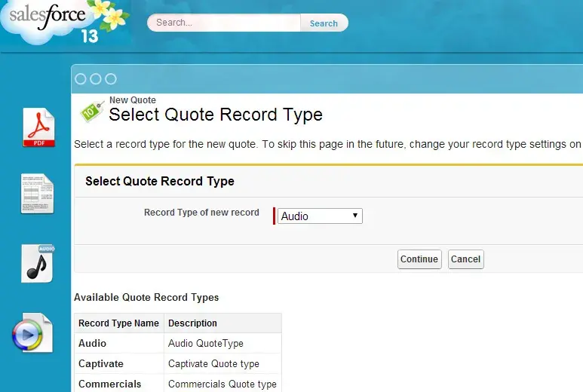Click the Captivate Quote type description cell

coord(222,364)
